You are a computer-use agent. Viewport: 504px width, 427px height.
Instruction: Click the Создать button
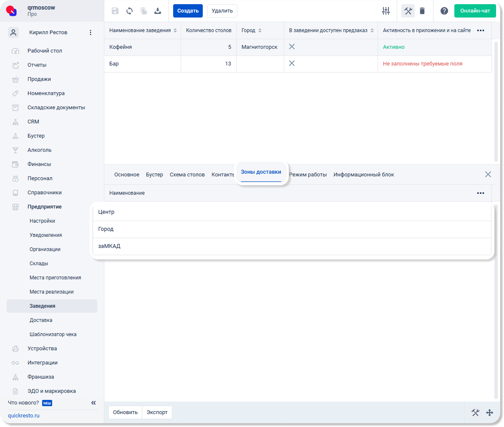tap(188, 11)
